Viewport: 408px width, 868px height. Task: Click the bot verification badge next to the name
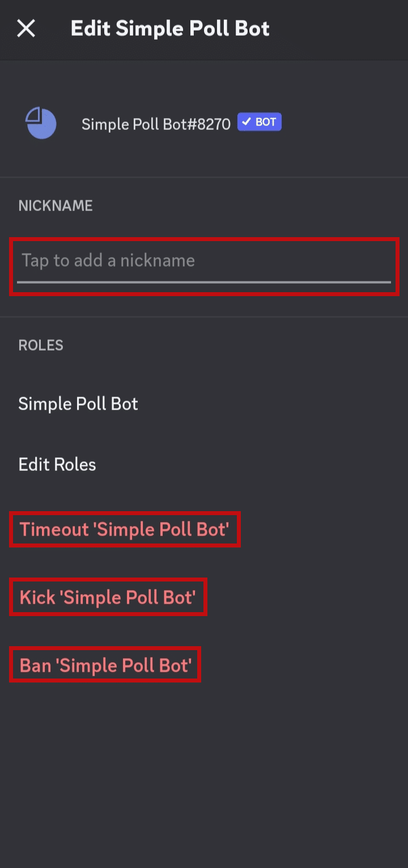(x=260, y=121)
